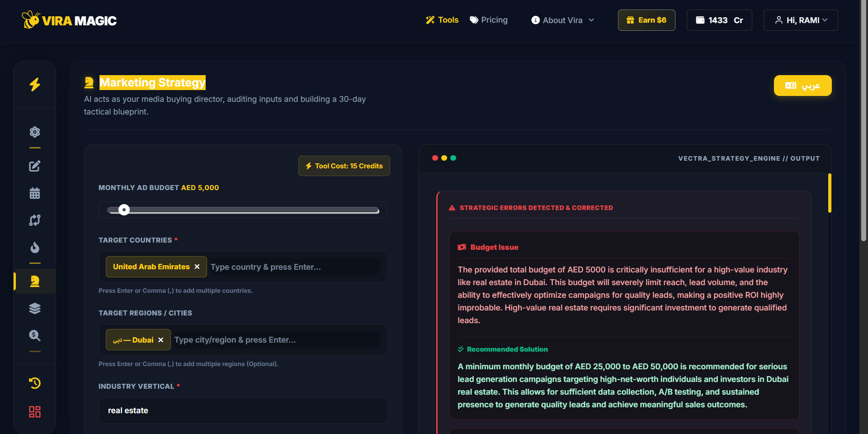
Task: Click the monthly ad budget slider handle
Action: coord(124,210)
